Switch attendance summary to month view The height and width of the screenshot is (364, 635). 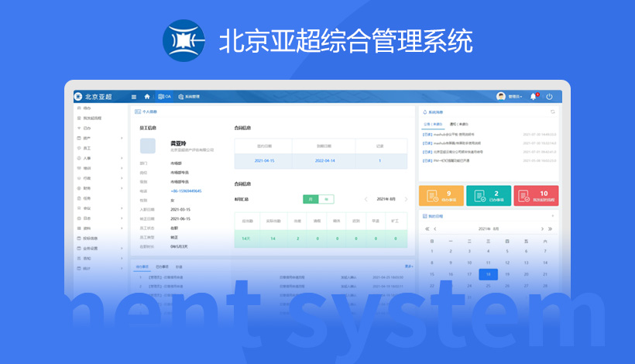click(x=311, y=199)
